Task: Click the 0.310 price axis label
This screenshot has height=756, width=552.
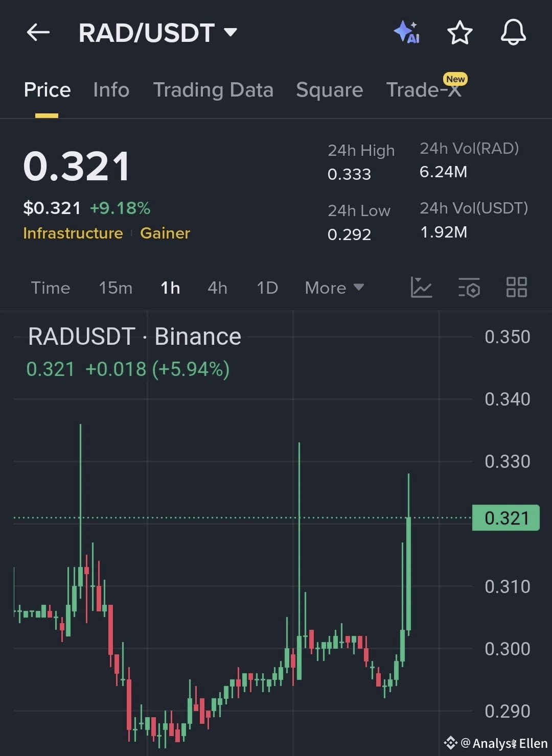Action: (508, 587)
